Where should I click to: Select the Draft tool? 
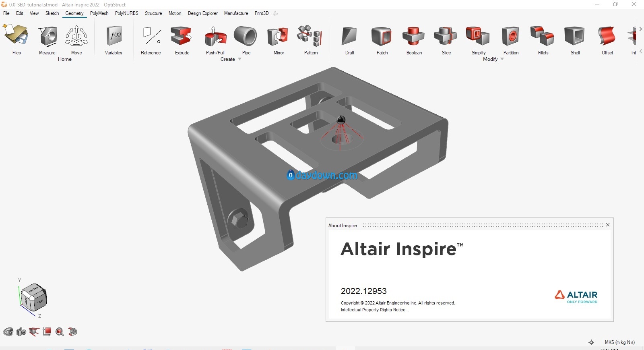tap(349, 36)
